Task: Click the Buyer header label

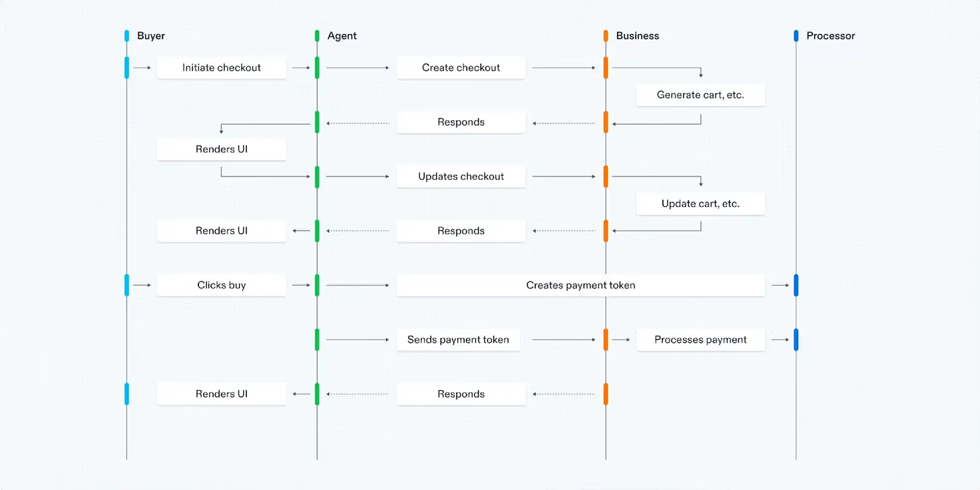Action: click(151, 36)
